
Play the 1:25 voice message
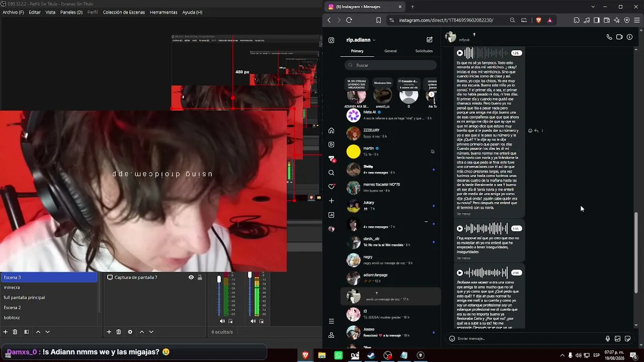(x=460, y=53)
